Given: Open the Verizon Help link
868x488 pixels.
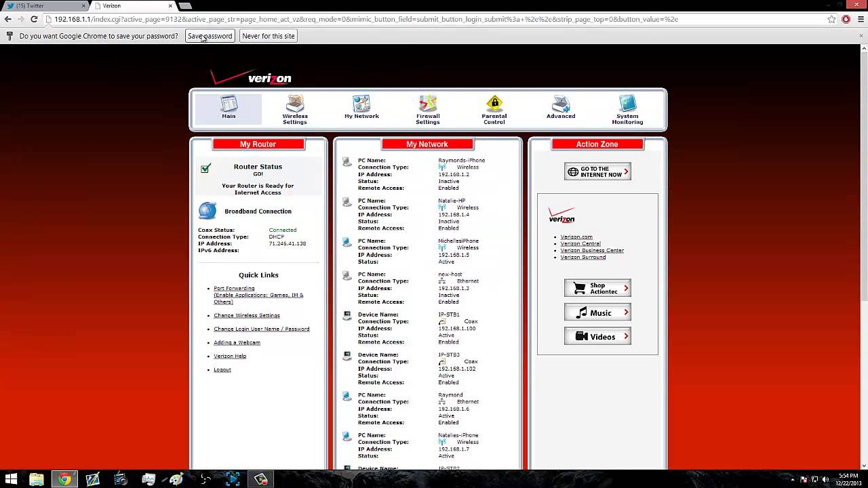Looking at the screenshot, I should pyautogui.click(x=230, y=356).
